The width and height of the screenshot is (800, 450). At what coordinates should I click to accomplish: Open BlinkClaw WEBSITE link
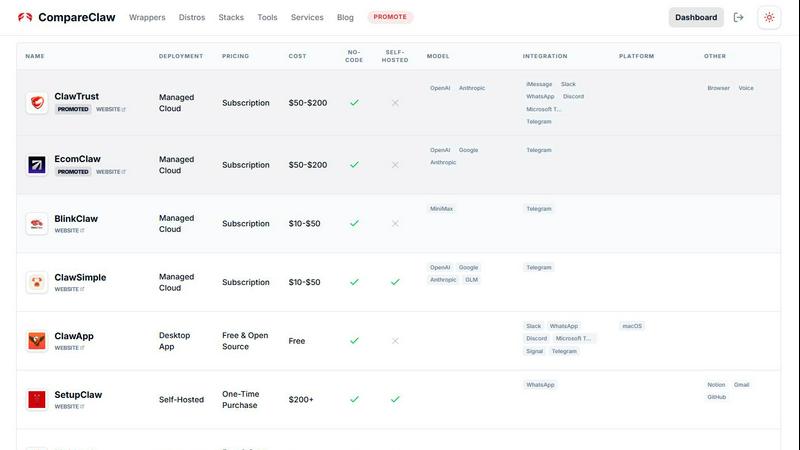(69, 231)
